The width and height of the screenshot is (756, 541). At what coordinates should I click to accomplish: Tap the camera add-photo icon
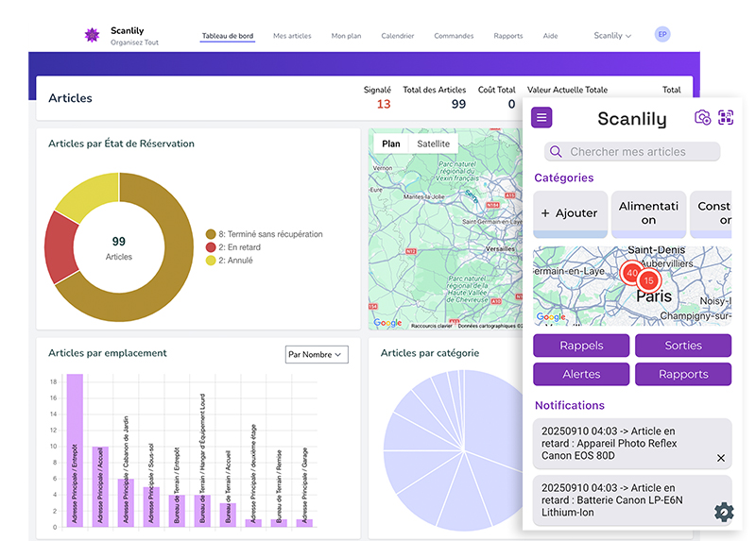pyautogui.click(x=702, y=117)
